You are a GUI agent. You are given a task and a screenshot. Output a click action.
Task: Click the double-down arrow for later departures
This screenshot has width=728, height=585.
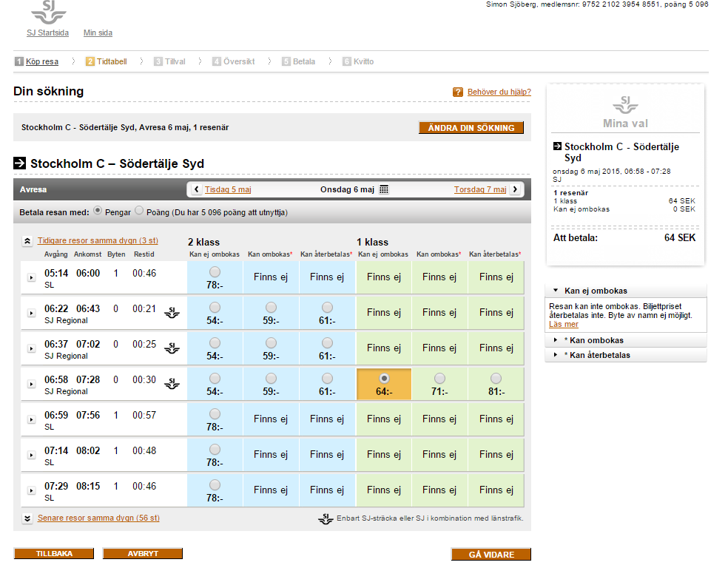point(27,518)
